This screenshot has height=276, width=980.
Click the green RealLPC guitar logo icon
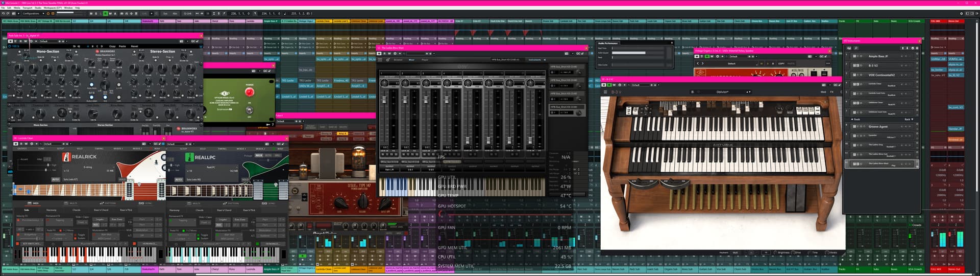tap(189, 157)
